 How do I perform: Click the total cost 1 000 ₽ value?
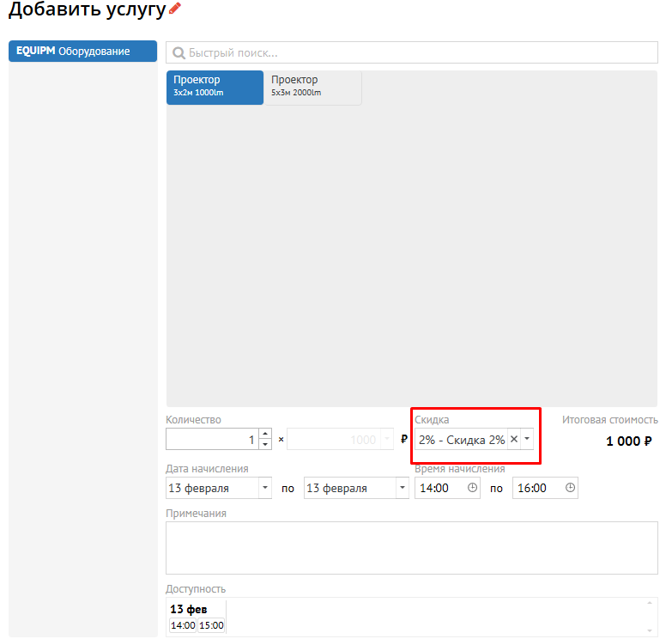pyautogui.click(x=629, y=441)
